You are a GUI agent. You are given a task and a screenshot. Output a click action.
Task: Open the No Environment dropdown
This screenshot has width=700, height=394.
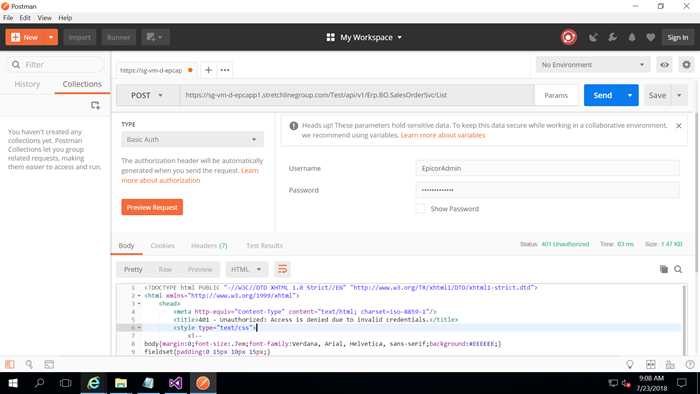(x=592, y=65)
